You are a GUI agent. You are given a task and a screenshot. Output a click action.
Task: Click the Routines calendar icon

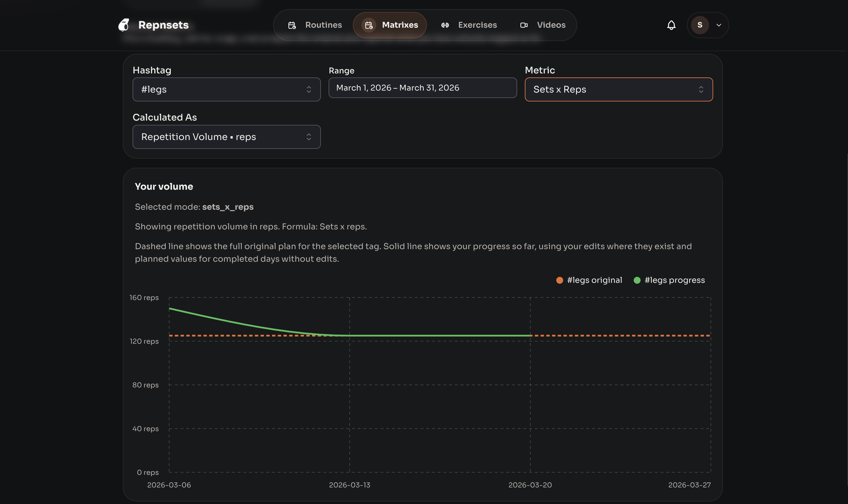coord(292,25)
